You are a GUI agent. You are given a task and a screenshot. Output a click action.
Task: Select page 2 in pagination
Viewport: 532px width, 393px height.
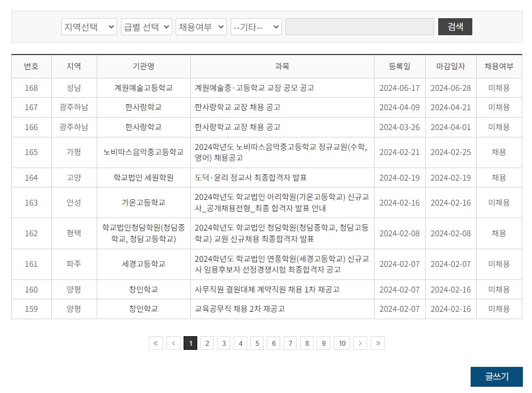pyautogui.click(x=207, y=343)
